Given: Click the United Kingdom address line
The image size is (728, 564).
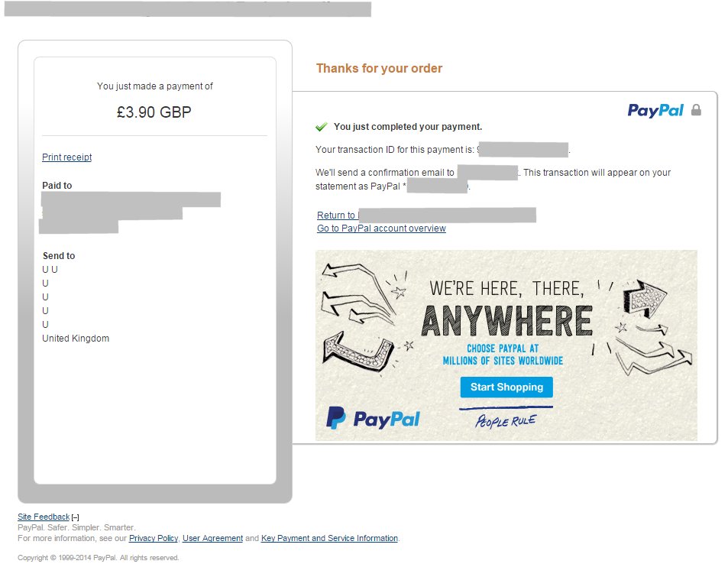Looking at the screenshot, I should click(x=76, y=339).
